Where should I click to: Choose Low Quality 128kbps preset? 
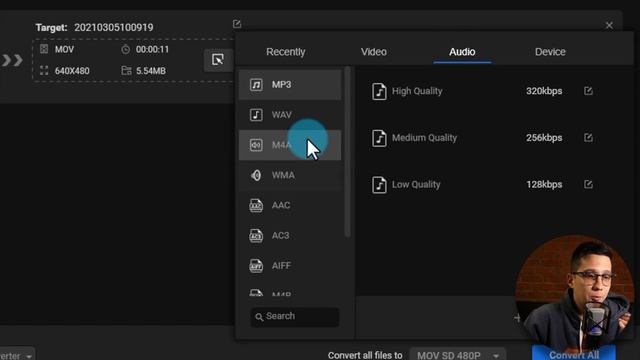[482, 184]
